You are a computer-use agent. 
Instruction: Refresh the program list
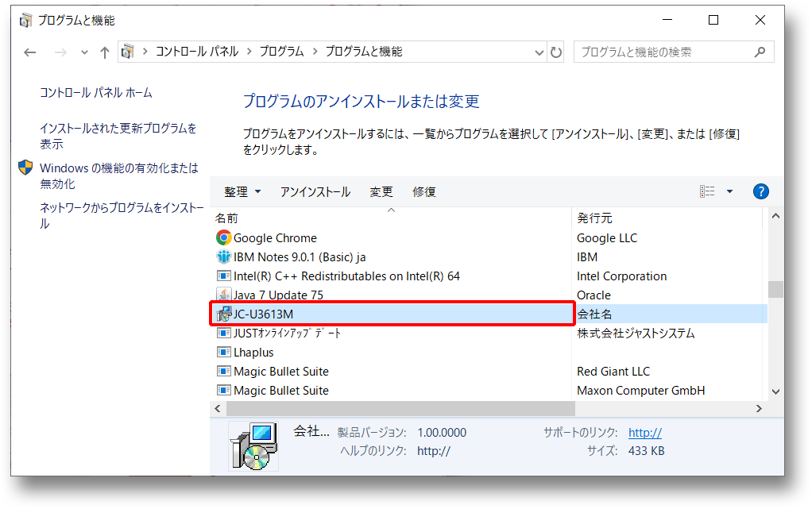point(555,52)
